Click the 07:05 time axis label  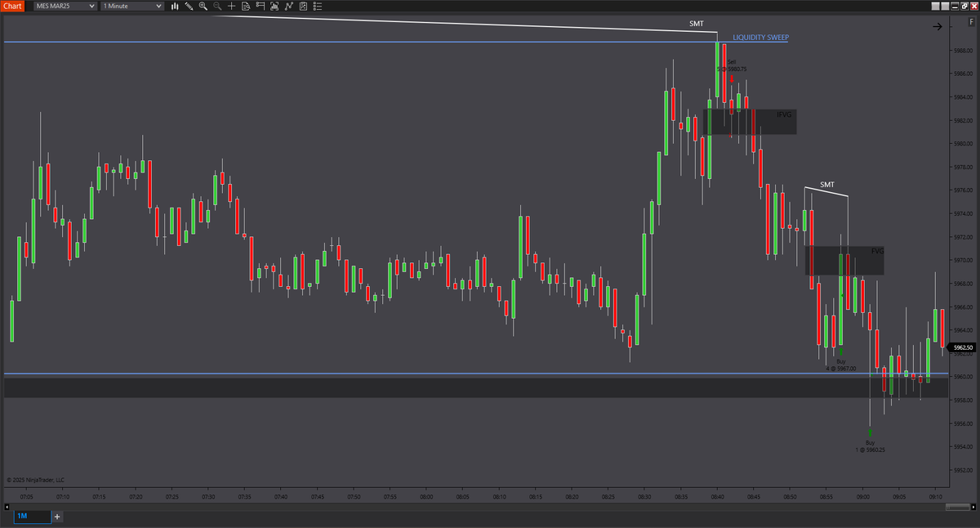(x=26, y=496)
